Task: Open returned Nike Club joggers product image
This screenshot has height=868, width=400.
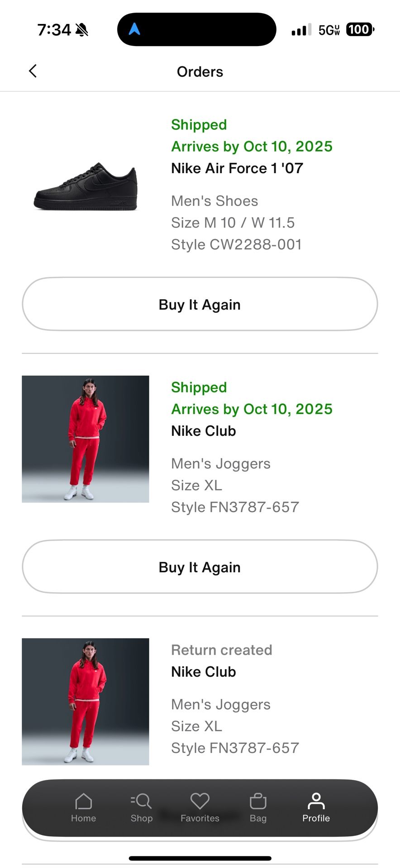Action: pos(86,701)
